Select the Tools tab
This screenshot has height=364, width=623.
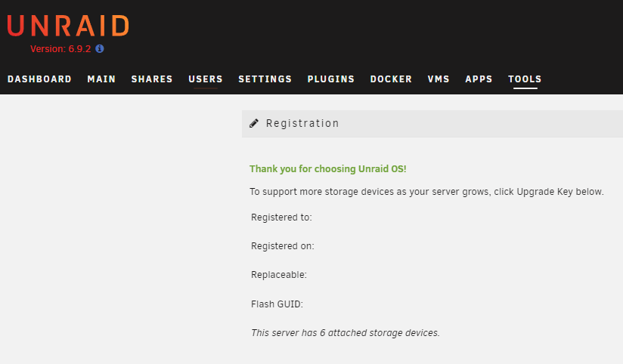[525, 79]
